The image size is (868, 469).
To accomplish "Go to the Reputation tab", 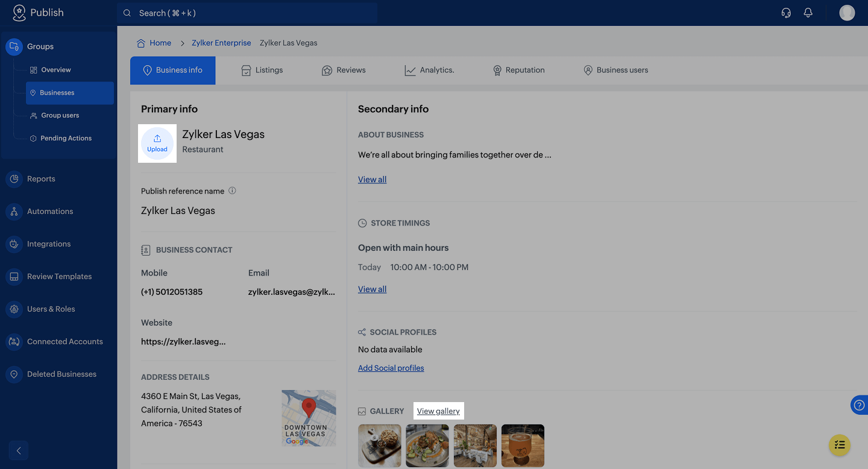I will tap(518, 71).
